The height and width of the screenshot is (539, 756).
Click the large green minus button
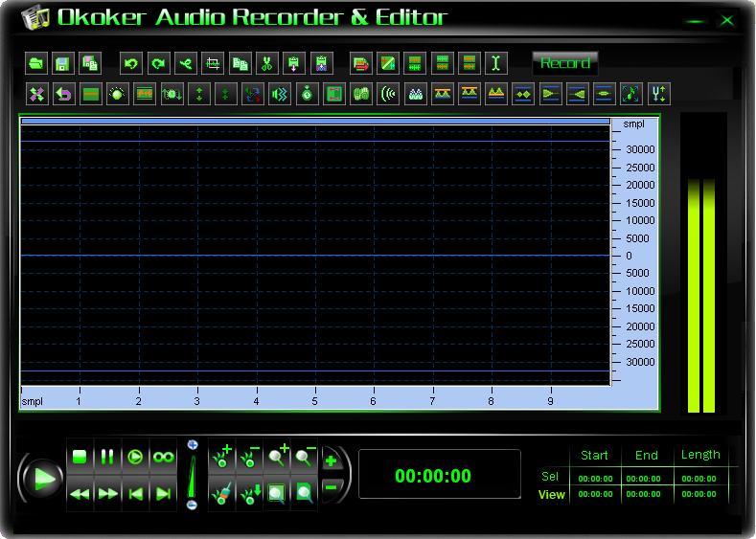(x=332, y=488)
